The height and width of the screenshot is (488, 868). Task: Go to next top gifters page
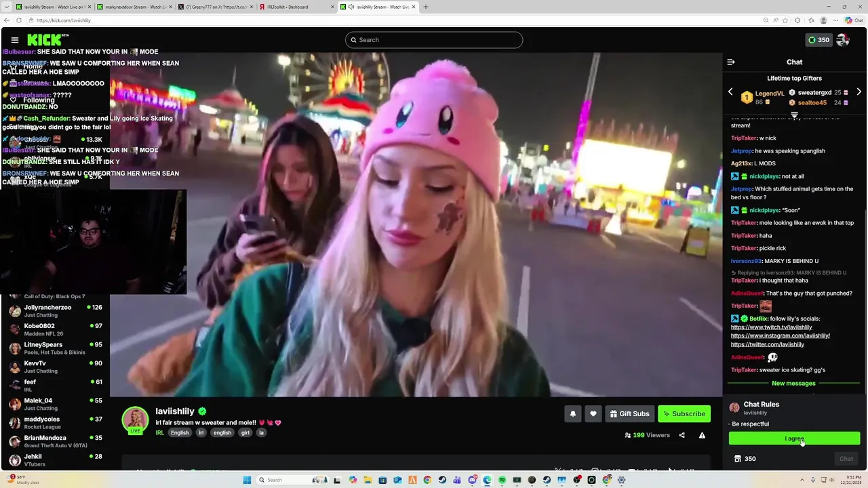pyautogui.click(x=859, y=91)
